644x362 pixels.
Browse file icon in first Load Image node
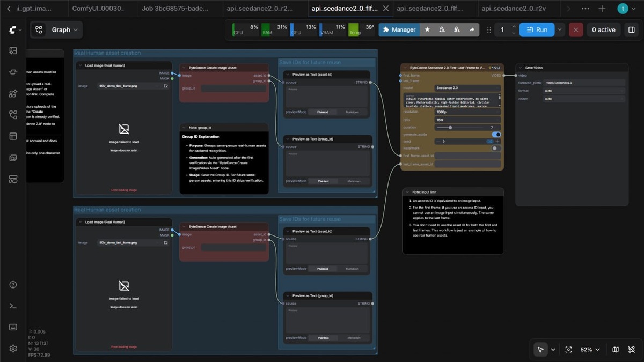(166, 86)
